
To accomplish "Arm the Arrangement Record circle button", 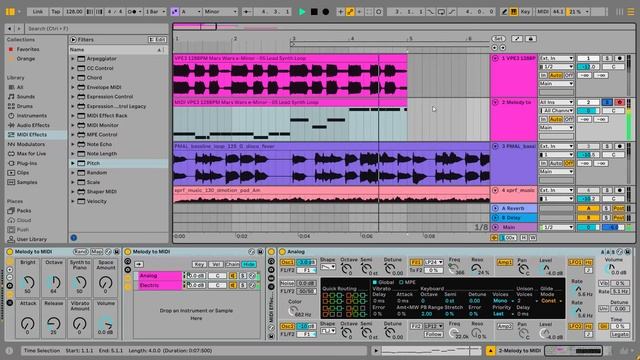I will tap(325, 12).
